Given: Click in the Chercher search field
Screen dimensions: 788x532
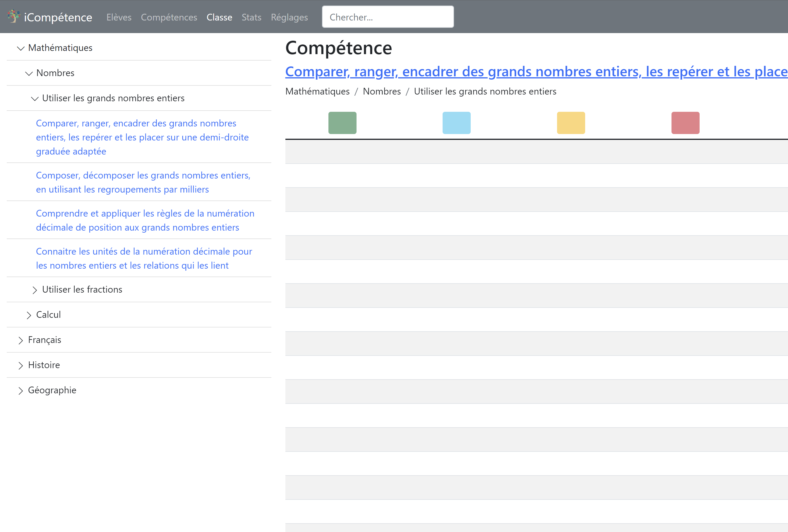Looking at the screenshot, I should click(x=388, y=17).
